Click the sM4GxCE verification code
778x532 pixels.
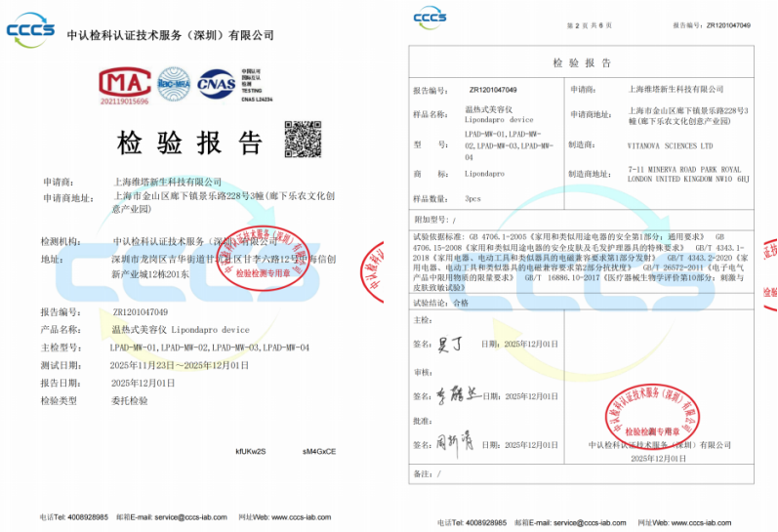318,451
